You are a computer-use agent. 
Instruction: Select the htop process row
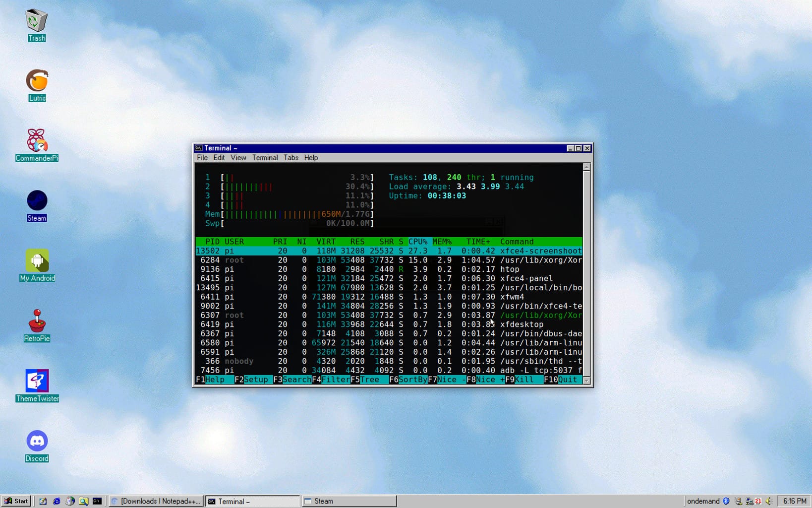tap(389, 269)
